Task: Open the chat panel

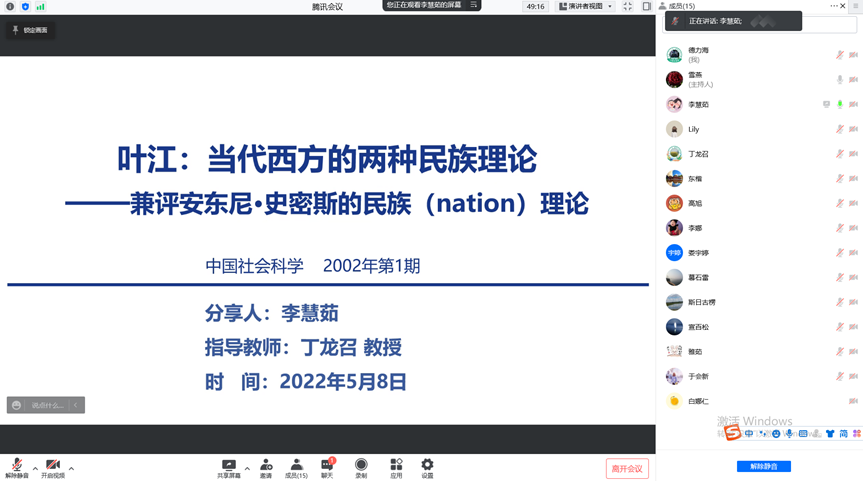Action: (x=327, y=467)
